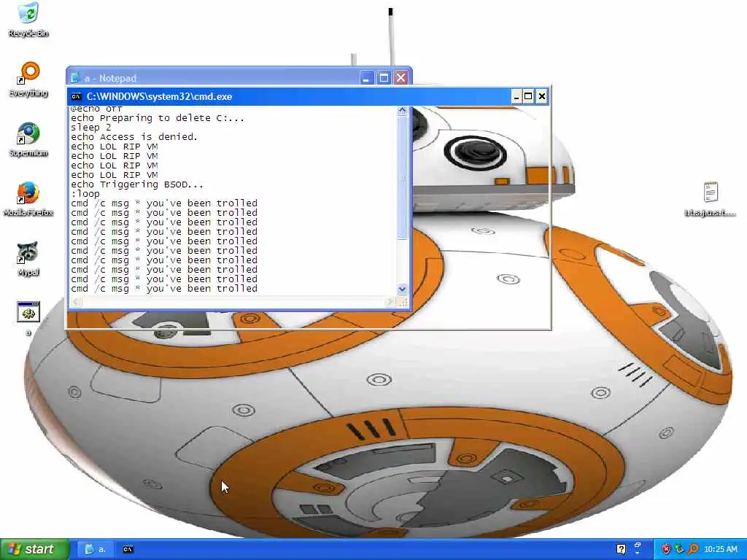The width and height of the screenshot is (747, 560).
Task: Open the help language bar icon in taskbar
Action: point(621,549)
